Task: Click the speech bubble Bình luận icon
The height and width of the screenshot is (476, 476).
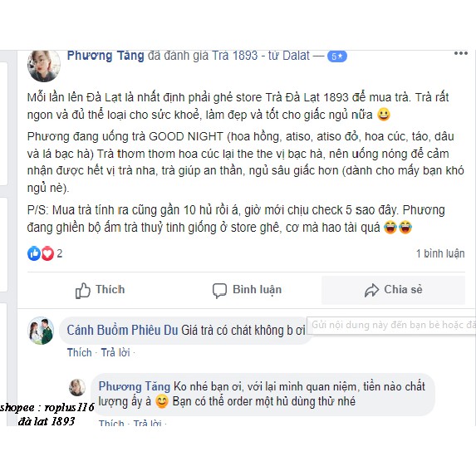Action: pyautogui.click(x=219, y=290)
